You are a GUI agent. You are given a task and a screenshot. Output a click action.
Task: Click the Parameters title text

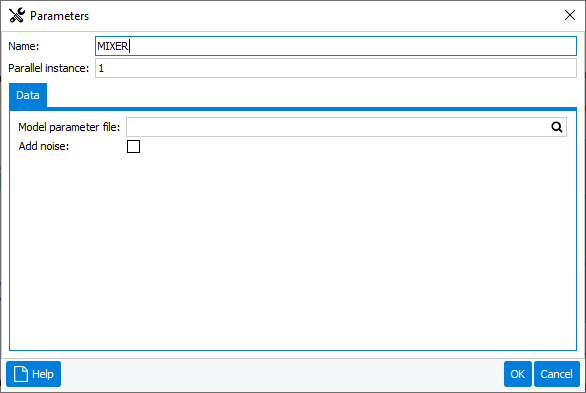pos(59,16)
